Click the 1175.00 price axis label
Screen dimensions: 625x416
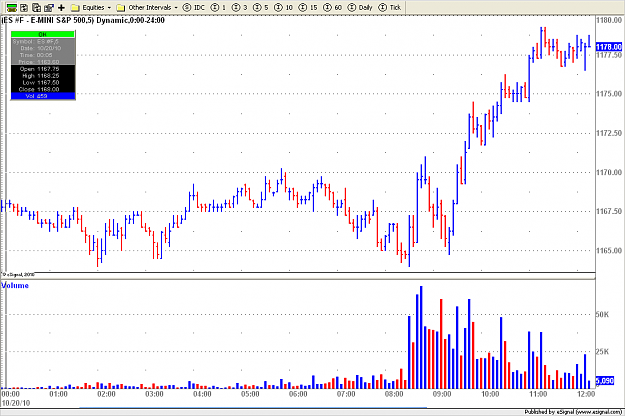tap(609, 94)
